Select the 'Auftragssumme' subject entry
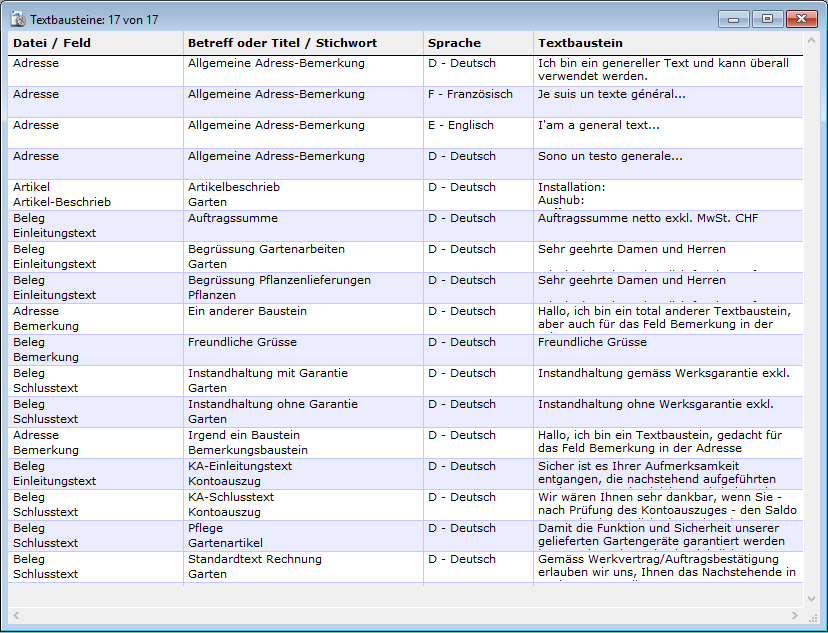Viewport: 828px width, 633px height. click(230, 219)
